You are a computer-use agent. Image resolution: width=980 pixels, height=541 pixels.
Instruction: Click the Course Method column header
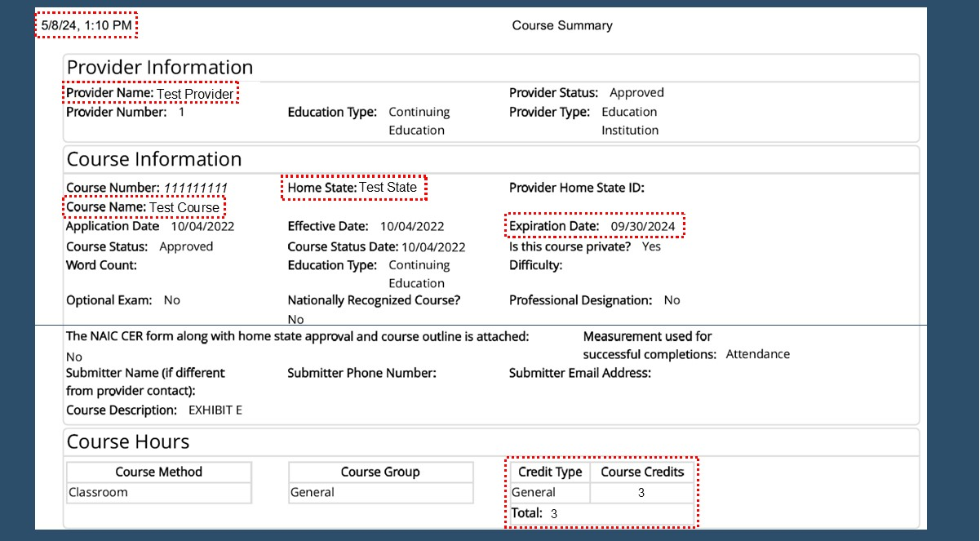coord(158,472)
